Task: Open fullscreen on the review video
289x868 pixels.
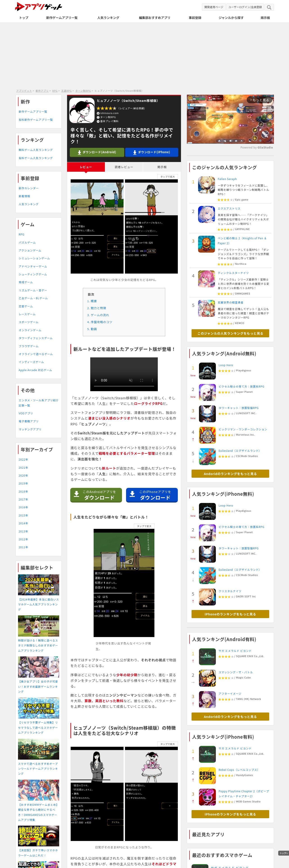Action: [x=141, y=380]
